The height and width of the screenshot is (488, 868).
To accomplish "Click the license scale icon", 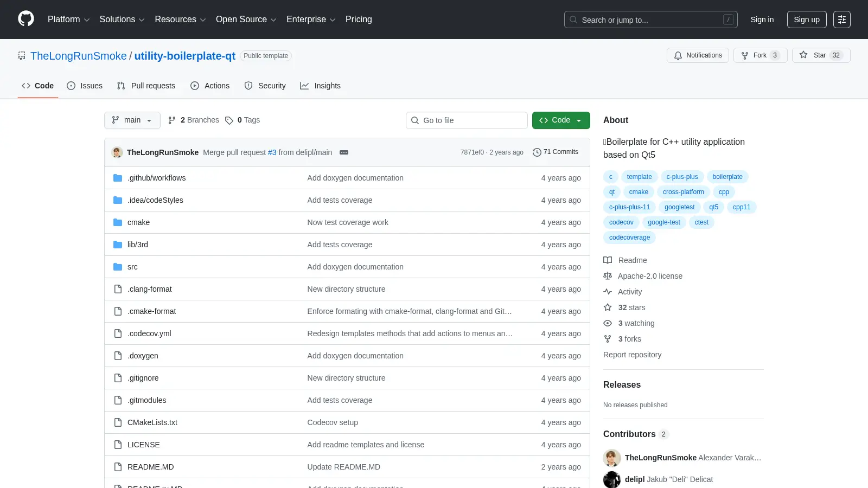I will (x=608, y=276).
